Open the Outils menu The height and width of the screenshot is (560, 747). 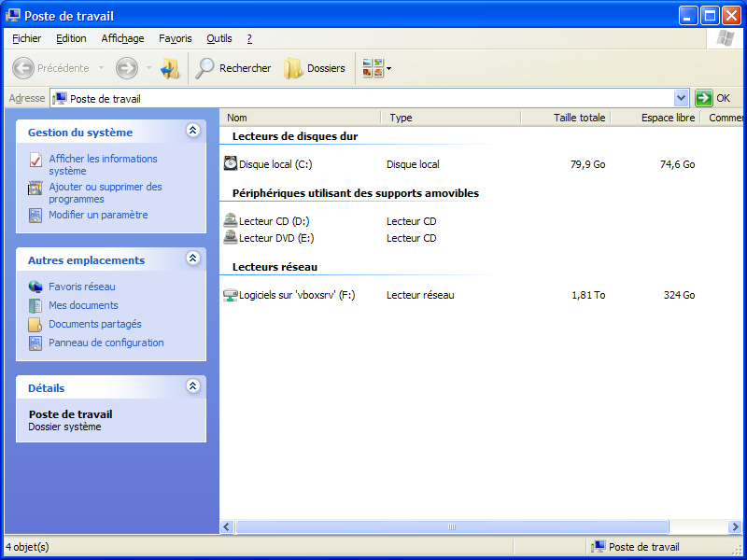coord(219,38)
